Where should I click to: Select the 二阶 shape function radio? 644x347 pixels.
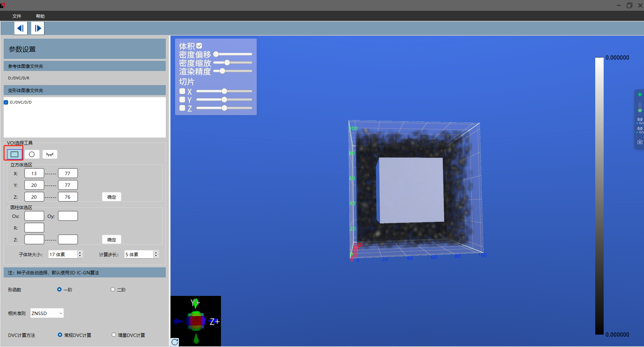[x=113, y=290]
